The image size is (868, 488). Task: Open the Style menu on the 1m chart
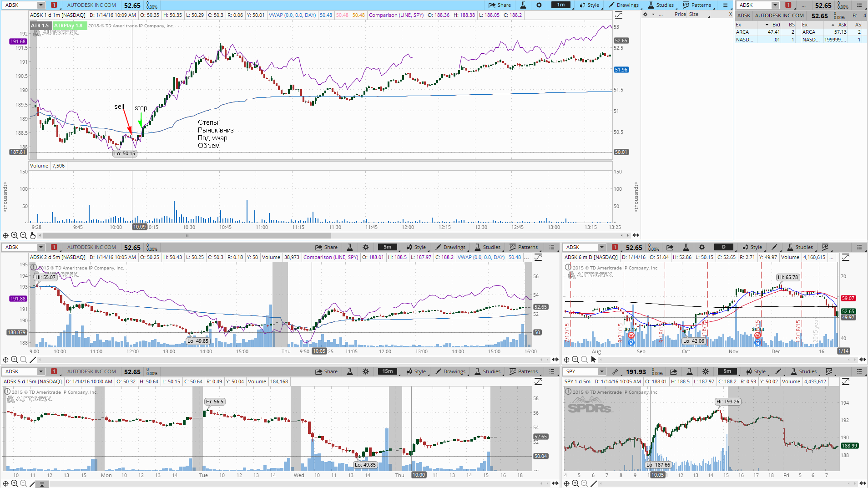coord(589,5)
